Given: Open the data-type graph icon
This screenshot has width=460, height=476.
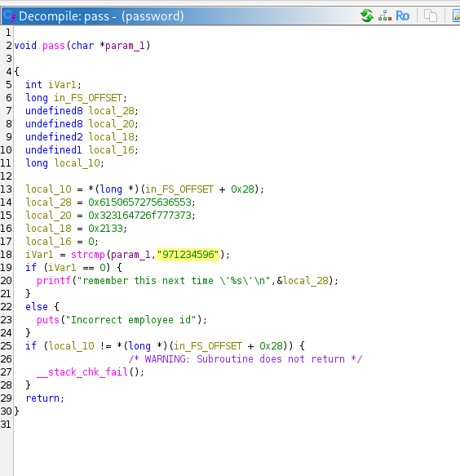Looking at the screenshot, I should 385,16.
